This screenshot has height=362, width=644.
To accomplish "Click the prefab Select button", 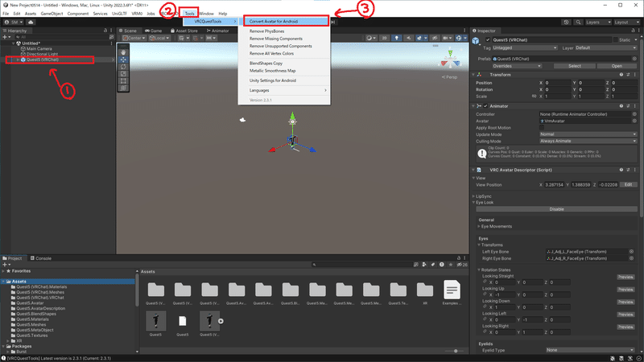I will click(575, 66).
